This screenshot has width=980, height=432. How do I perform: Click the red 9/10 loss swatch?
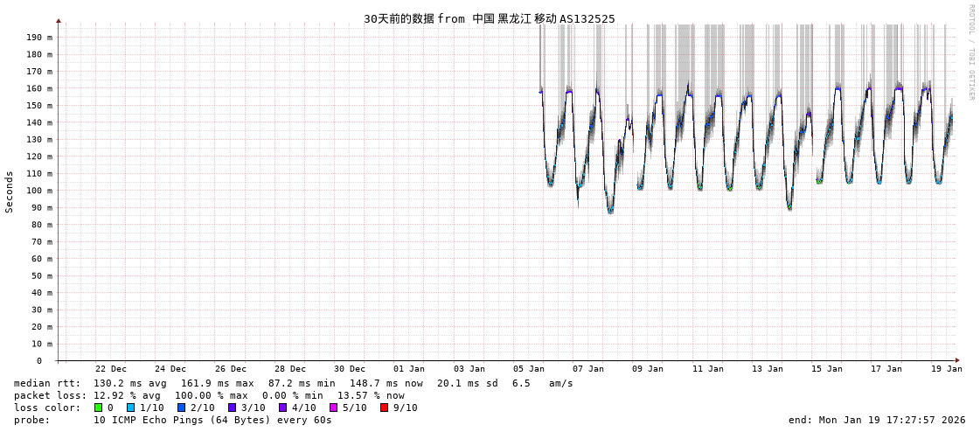point(385,408)
